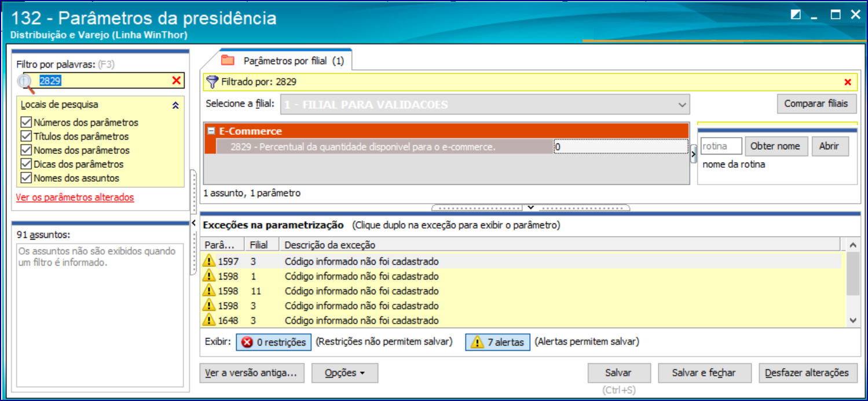Click the Comparar filiais button
Screen dimensions: 868x401
[816, 104]
